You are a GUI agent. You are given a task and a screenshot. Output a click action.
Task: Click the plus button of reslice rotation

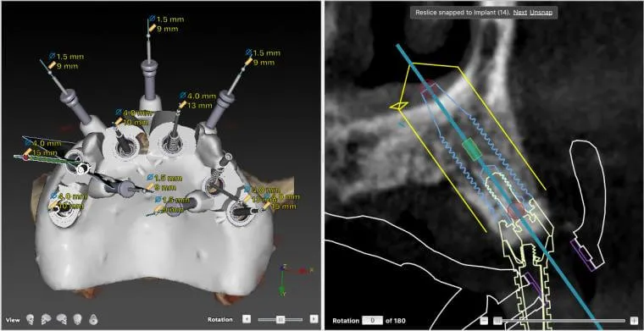pyautogui.click(x=634, y=320)
